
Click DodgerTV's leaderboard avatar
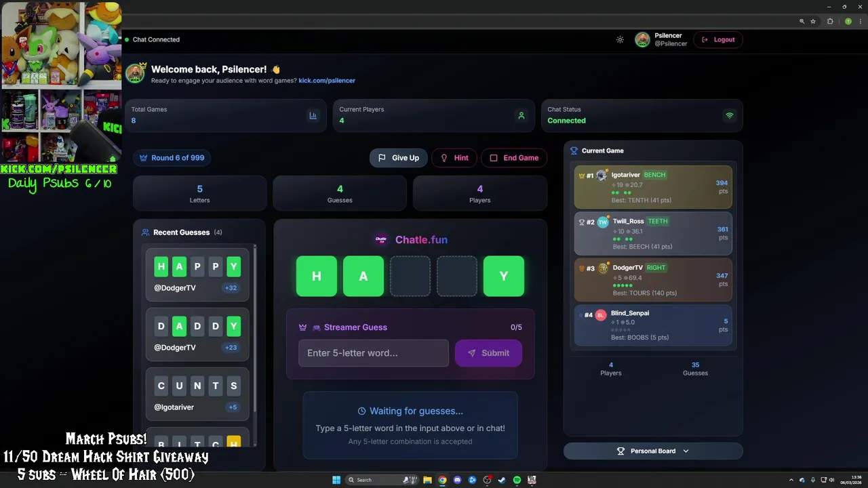tap(603, 268)
